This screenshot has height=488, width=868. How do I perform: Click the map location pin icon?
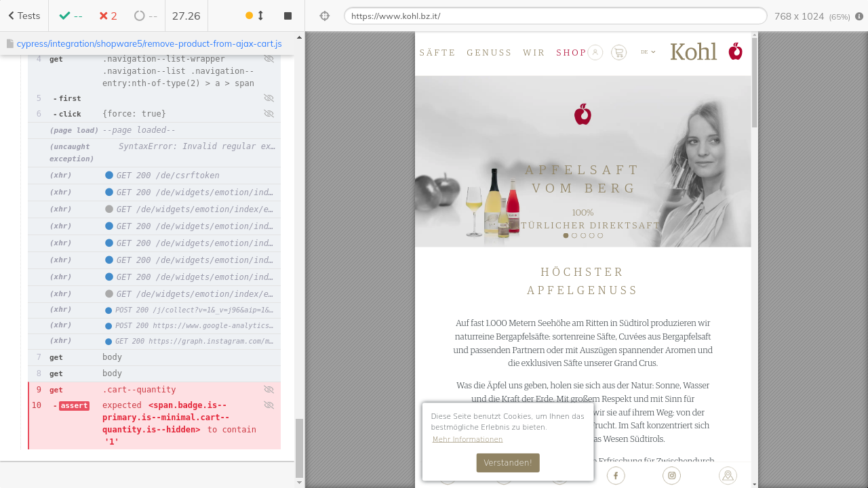(728, 475)
